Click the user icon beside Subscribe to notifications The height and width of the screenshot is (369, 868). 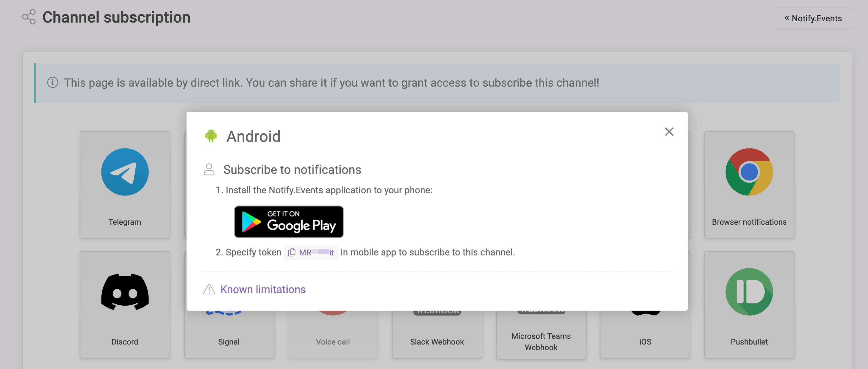click(209, 169)
